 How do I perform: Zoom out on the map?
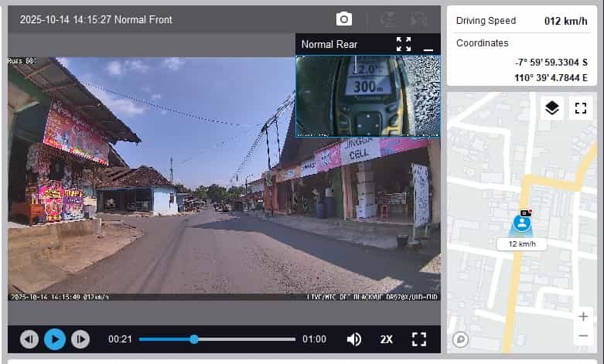[x=582, y=336]
